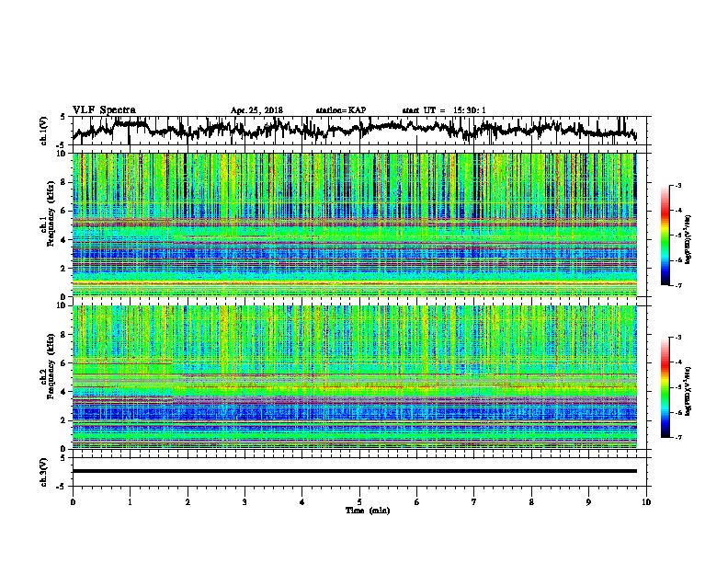This screenshot has width=728, height=563.
Task: Click the 'Time (min)' axis label
Action: (x=368, y=511)
